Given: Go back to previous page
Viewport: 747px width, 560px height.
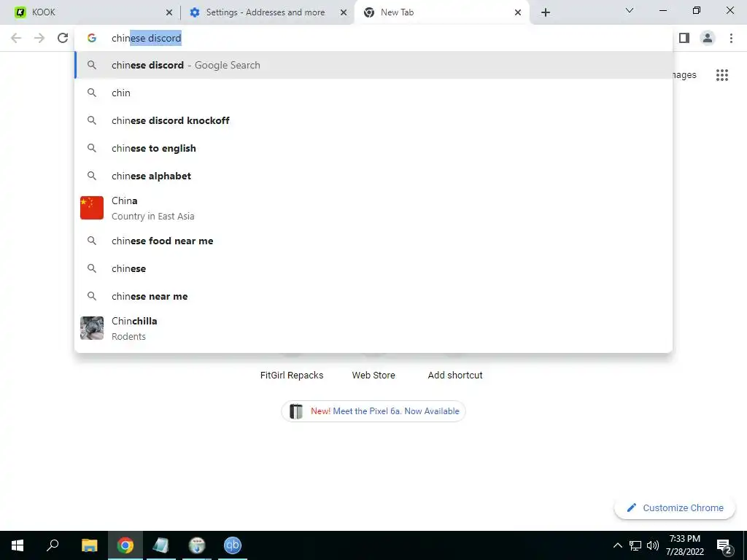Looking at the screenshot, I should (16, 38).
